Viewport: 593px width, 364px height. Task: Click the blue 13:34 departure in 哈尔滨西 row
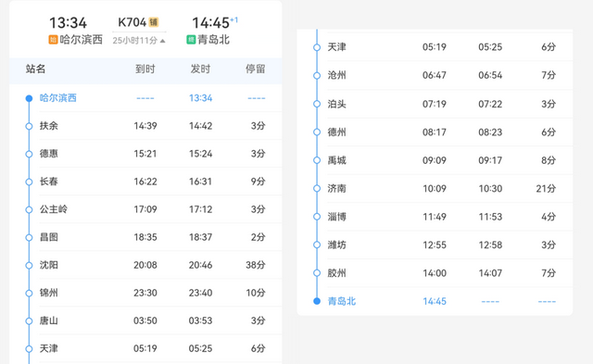click(x=200, y=98)
